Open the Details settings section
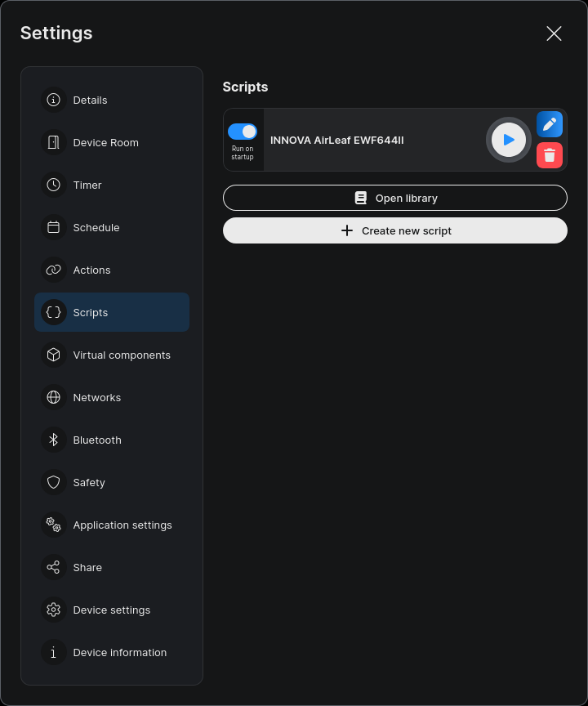This screenshot has width=588, height=706. click(x=112, y=100)
